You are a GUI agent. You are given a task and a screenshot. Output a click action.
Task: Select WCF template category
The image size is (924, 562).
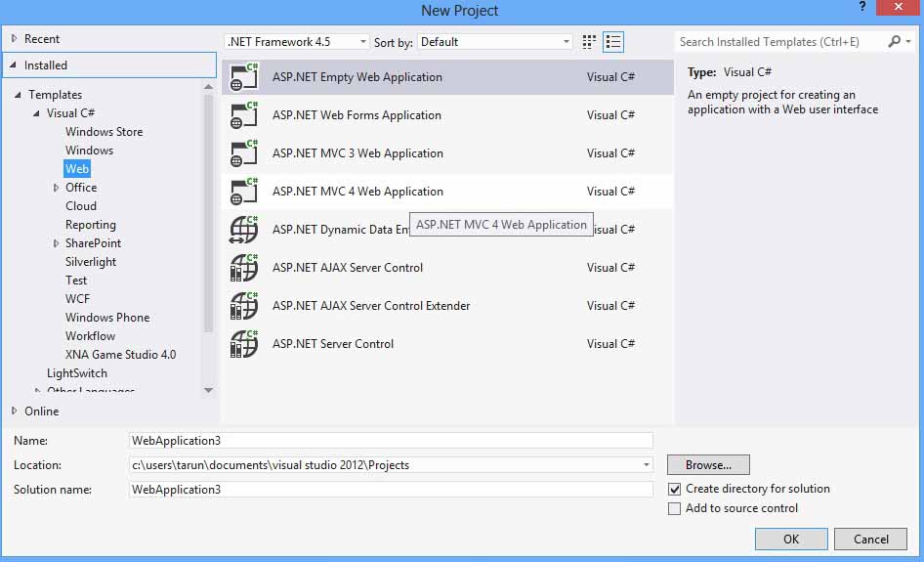(x=78, y=299)
